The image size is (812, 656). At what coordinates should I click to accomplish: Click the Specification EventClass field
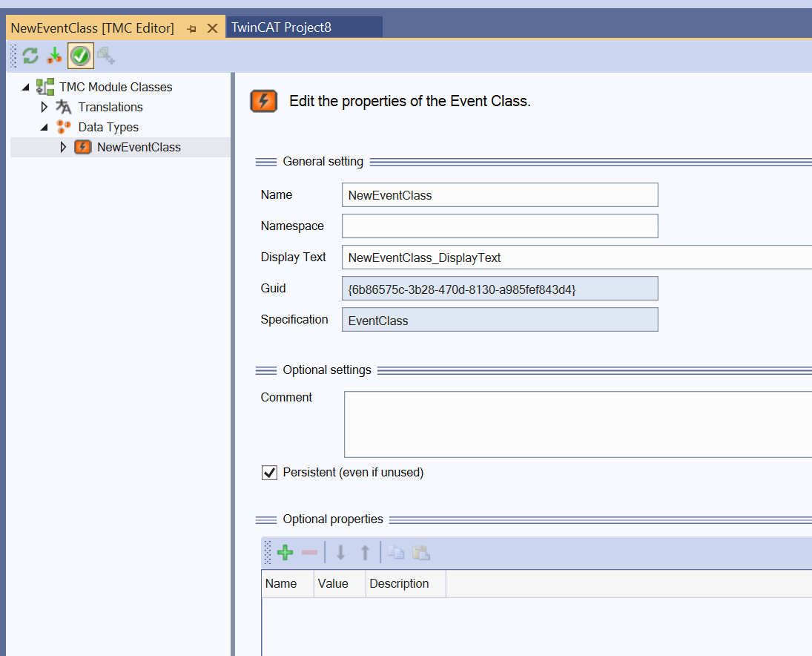(x=500, y=320)
